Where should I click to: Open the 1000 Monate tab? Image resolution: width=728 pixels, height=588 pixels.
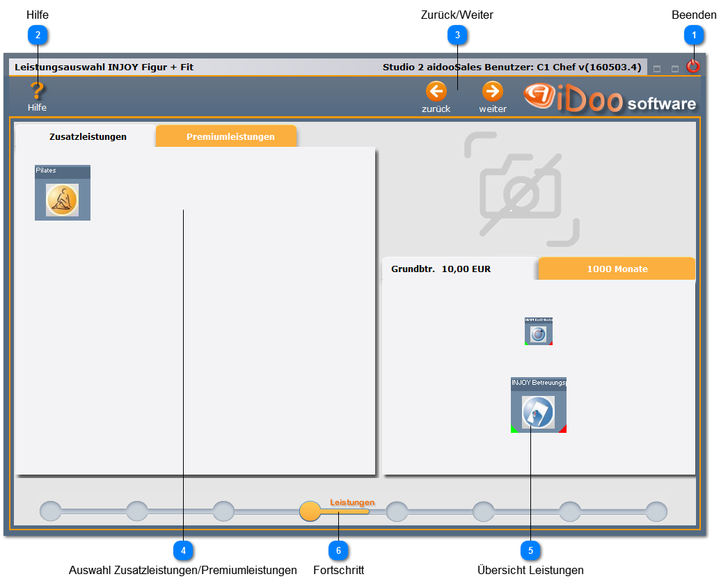(617, 269)
